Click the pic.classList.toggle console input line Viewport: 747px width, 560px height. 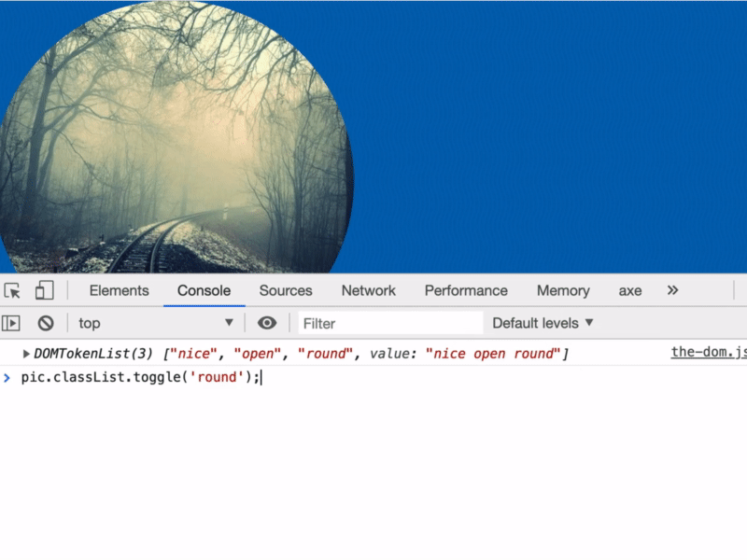(140, 377)
